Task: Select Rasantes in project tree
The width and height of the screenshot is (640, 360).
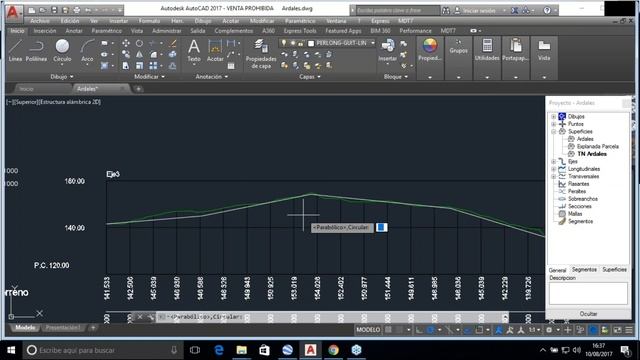Action: [x=578, y=184]
